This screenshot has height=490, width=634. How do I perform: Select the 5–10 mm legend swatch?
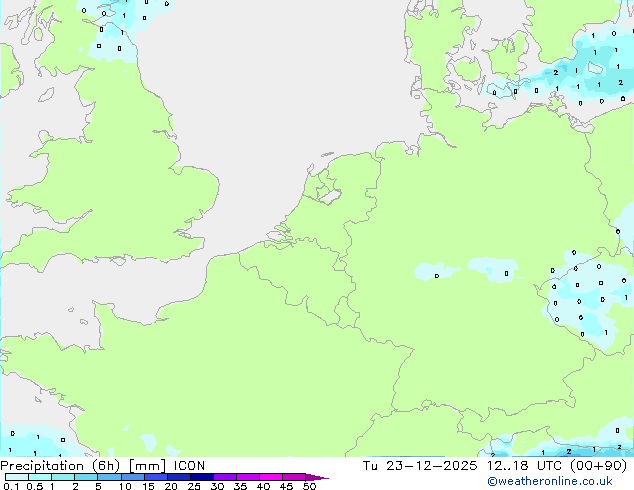[x=109, y=477]
